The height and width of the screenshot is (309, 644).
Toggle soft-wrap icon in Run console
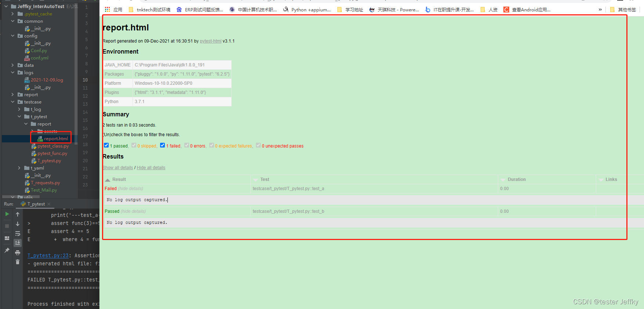click(18, 233)
